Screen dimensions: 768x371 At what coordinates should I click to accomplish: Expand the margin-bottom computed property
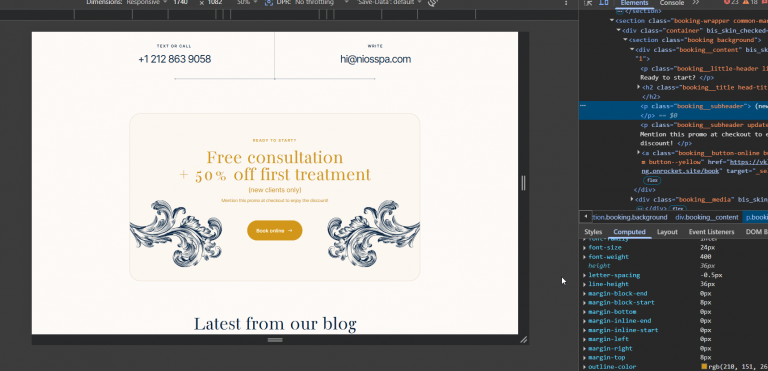[x=584, y=312]
